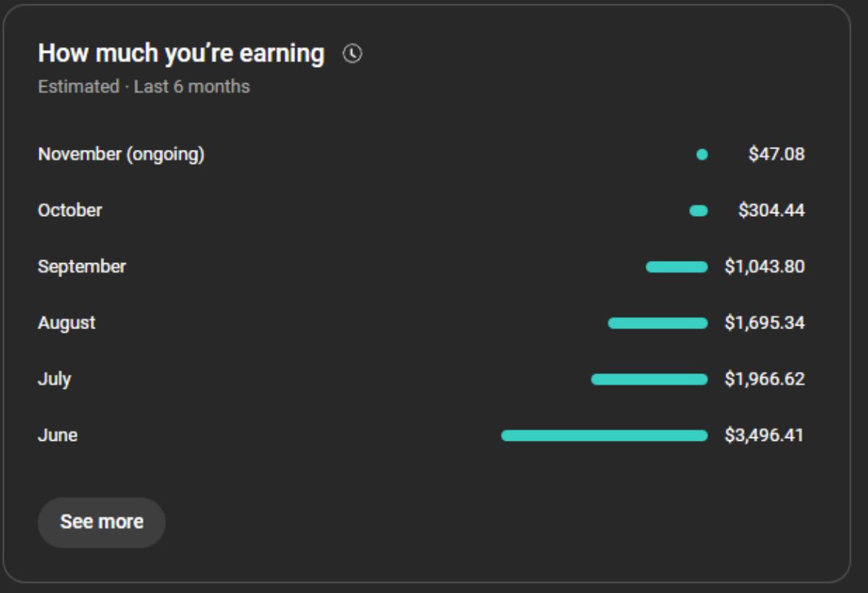Click the October earnings bar
This screenshot has width=868, height=593.
click(698, 211)
